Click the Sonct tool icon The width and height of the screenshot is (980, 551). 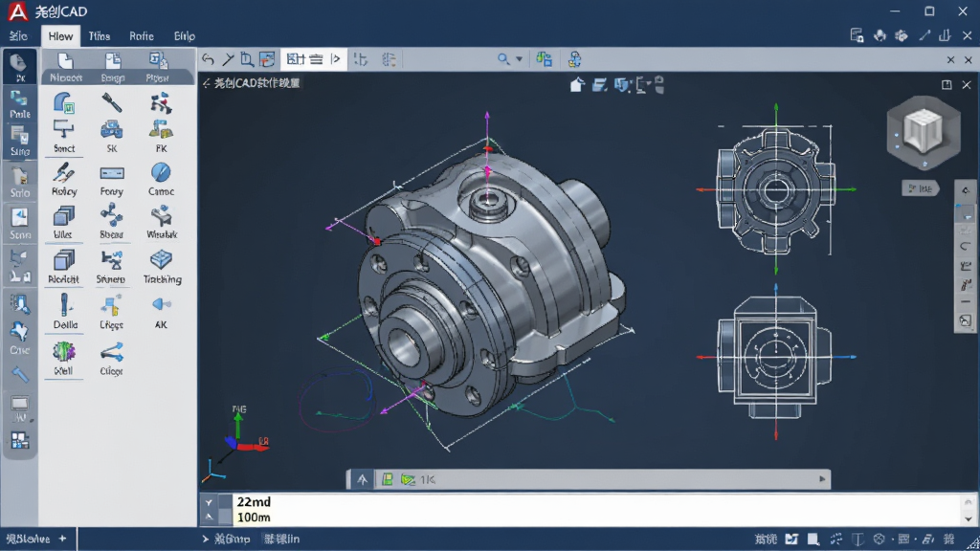64,130
